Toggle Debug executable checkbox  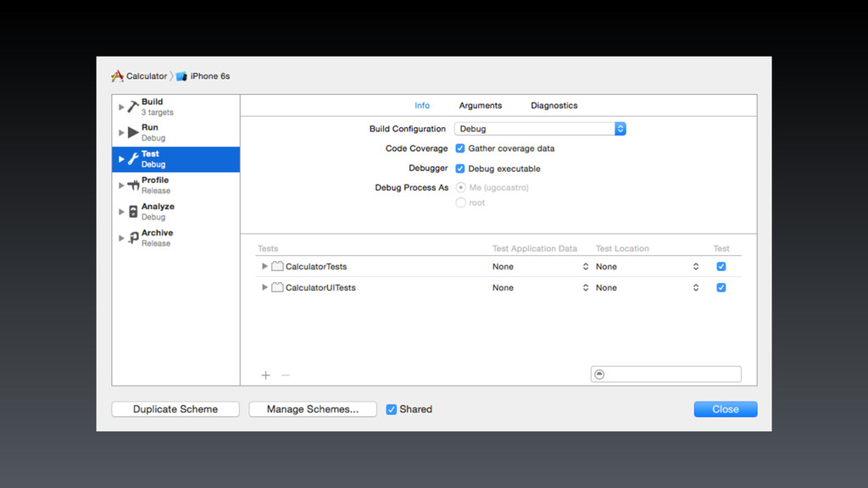(x=460, y=169)
